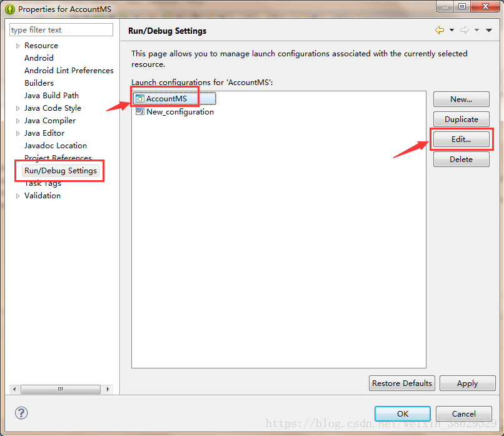Open Java Build Path page

(x=51, y=96)
